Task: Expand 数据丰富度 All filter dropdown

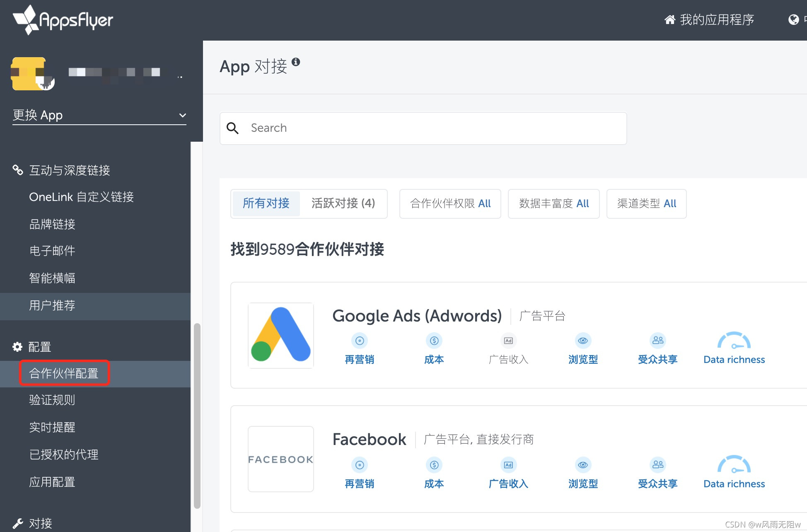Action: (x=553, y=203)
